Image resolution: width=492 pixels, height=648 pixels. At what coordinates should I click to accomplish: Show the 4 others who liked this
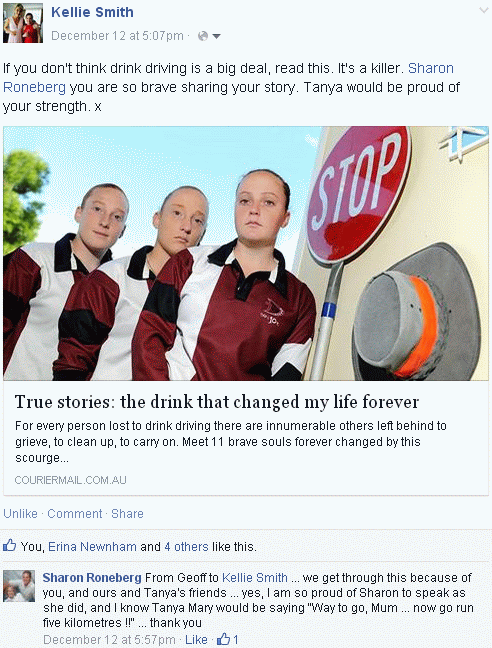pyautogui.click(x=186, y=547)
